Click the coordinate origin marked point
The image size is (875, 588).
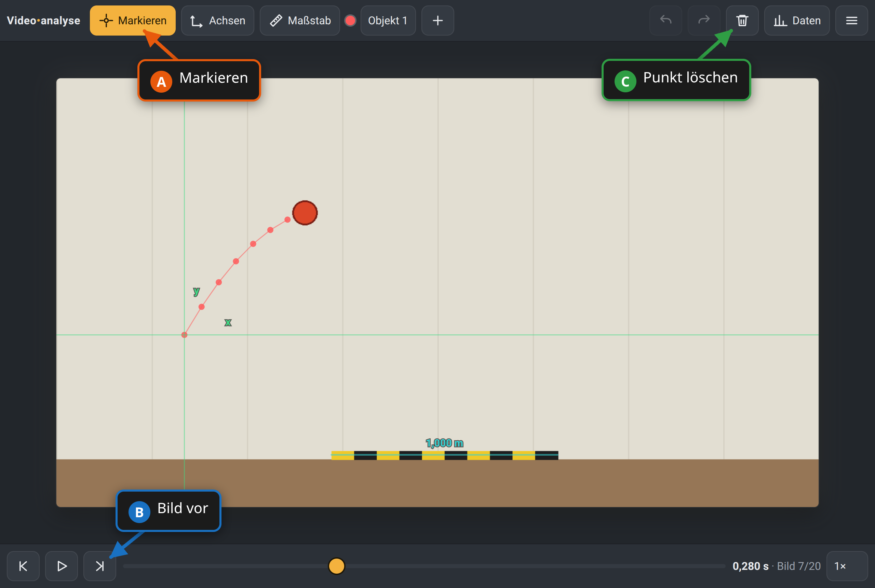(x=184, y=334)
